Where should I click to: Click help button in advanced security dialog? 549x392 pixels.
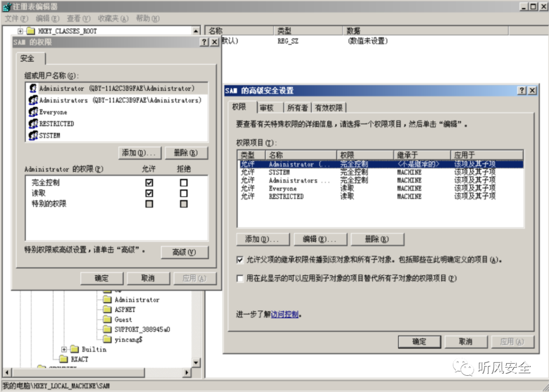coord(522,90)
